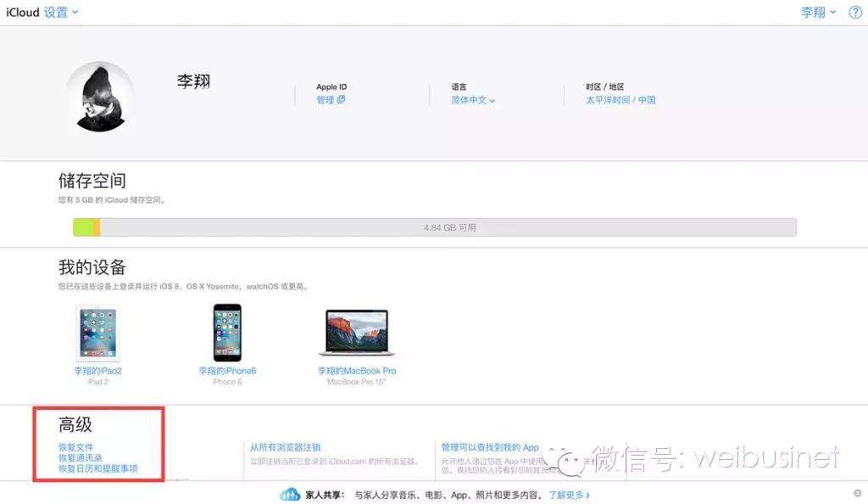Click the 您有 5 GB 的 iCloud 储存空间 text
868x504 pixels.
tap(112, 199)
